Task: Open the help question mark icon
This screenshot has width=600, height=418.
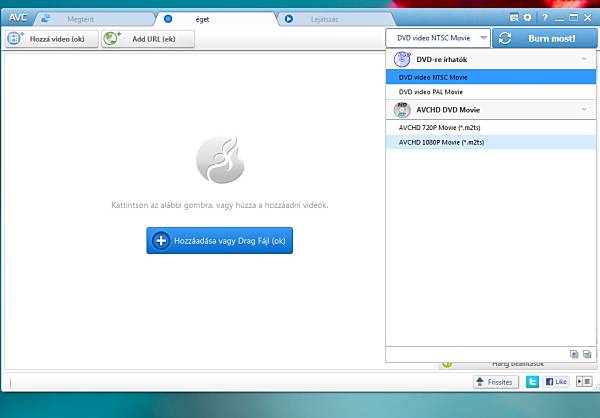Action: (545, 18)
